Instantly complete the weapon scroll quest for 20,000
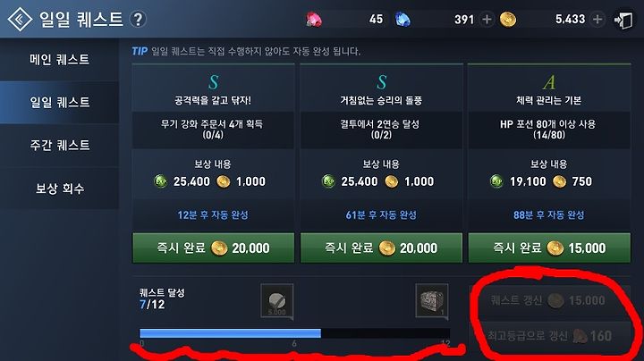The height and width of the screenshot is (361, 644). (x=213, y=248)
